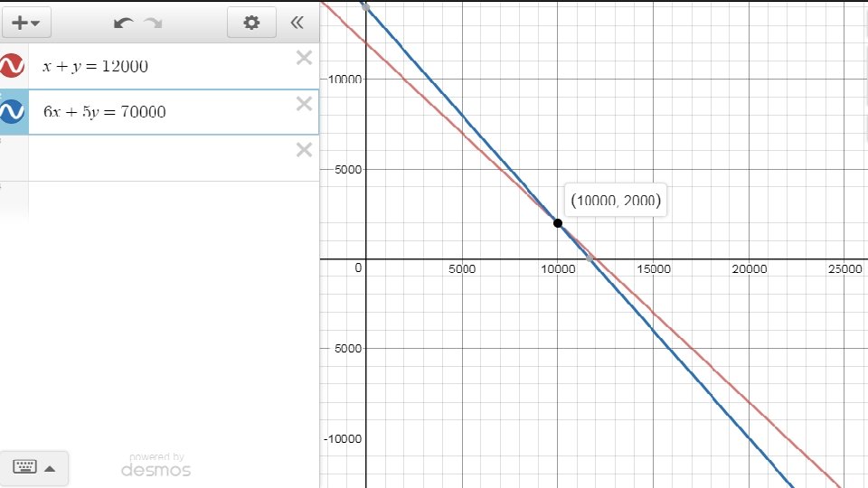Click the y-axis label 10000 near the top
This screenshot has width=868, height=488.
pos(344,80)
